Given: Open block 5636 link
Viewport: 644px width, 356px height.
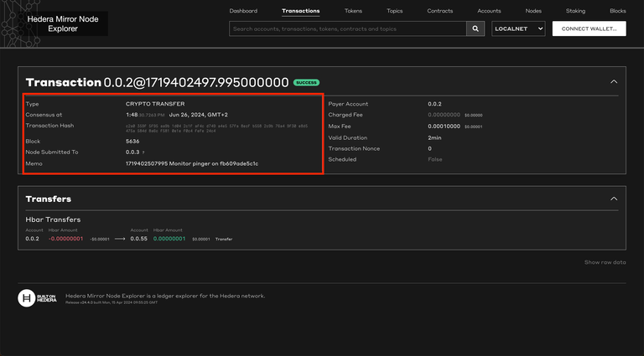Looking at the screenshot, I should coord(132,141).
